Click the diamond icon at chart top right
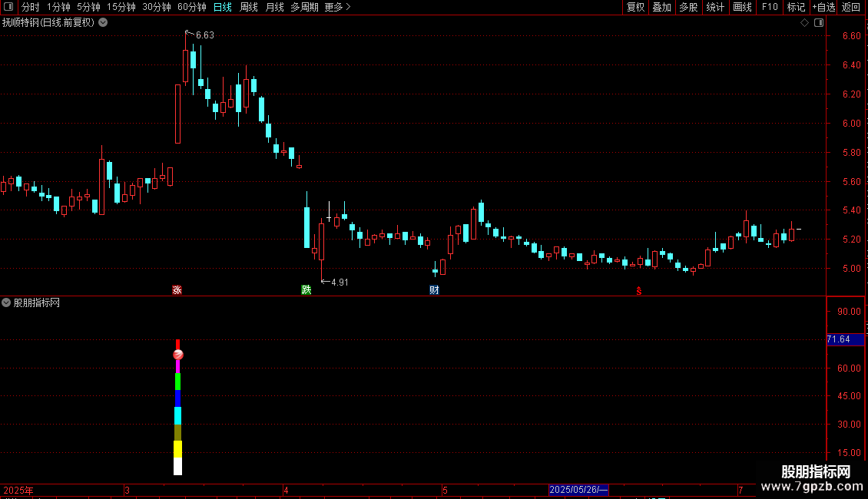 [x=804, y=23]
